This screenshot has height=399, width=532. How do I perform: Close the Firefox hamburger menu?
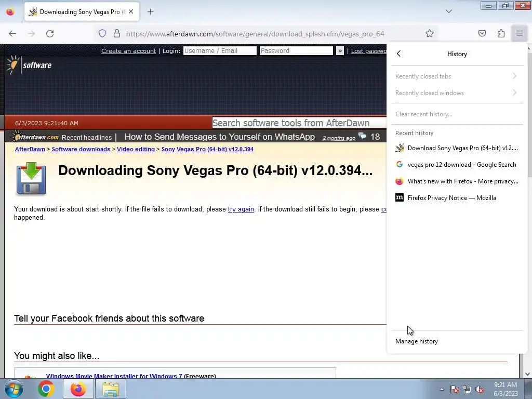pyautogui.click(x=520, y=33)
